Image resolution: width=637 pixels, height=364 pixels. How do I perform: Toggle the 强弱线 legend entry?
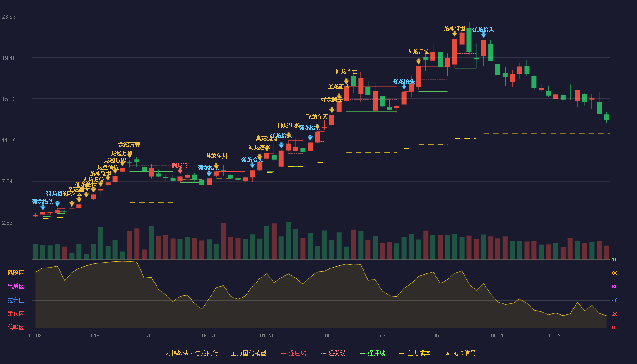click(333, 354)
